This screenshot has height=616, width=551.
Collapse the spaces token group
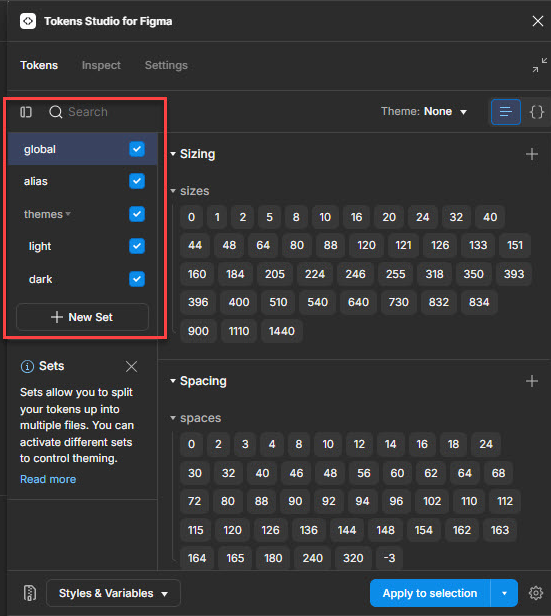pyautogui.click(x=173, y=418)
